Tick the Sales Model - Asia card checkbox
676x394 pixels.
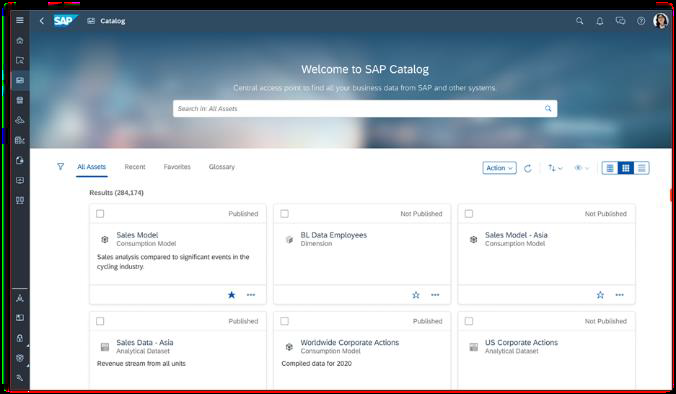[x=469, y=214]
